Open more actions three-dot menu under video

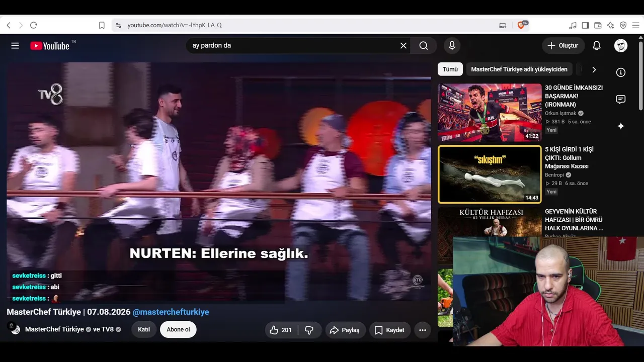(423, 330)
